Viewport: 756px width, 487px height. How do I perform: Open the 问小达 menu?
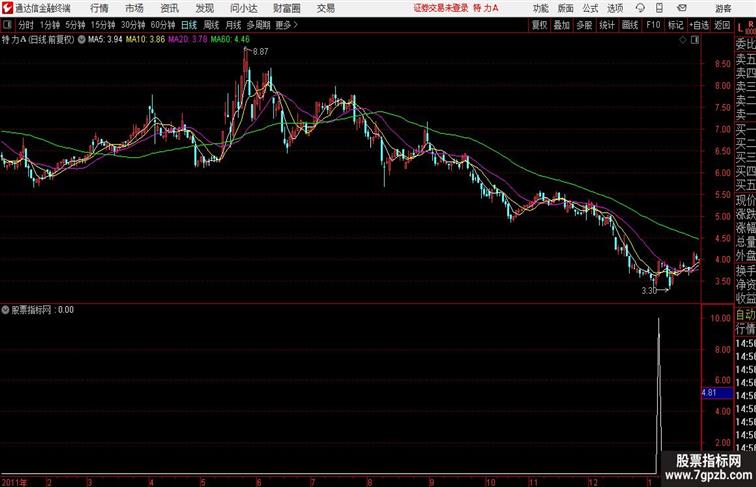(x=243, y=8)
